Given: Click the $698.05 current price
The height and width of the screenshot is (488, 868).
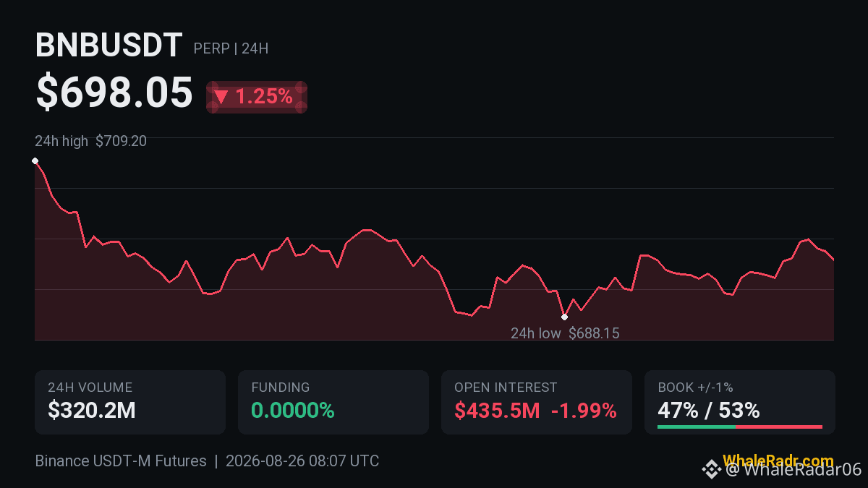Looking at the screenshot, I should click(x=114, y=93).
